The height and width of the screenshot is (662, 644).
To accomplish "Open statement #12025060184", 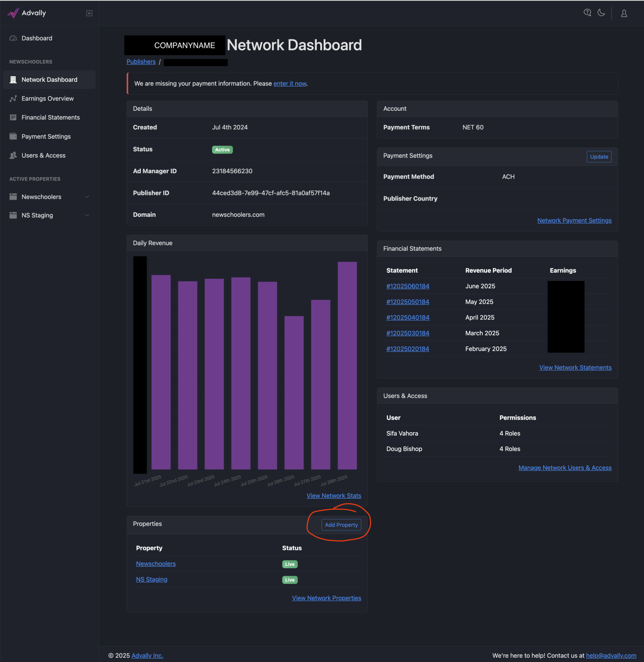I will pyautogui.click(x=408, y=286).
